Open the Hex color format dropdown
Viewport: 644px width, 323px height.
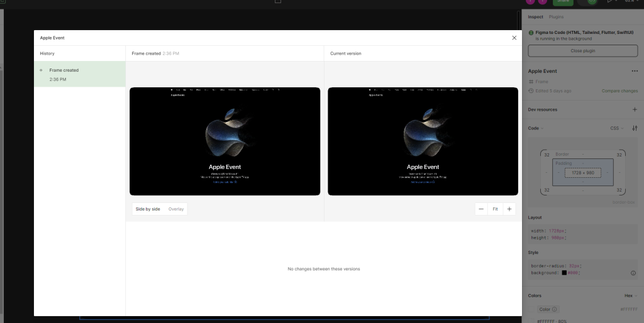[x=630, y=295]
